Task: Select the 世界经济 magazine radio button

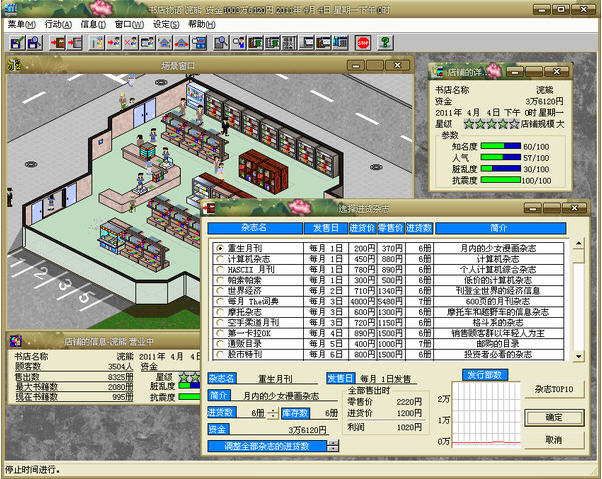Action: [x=220, y=291]
